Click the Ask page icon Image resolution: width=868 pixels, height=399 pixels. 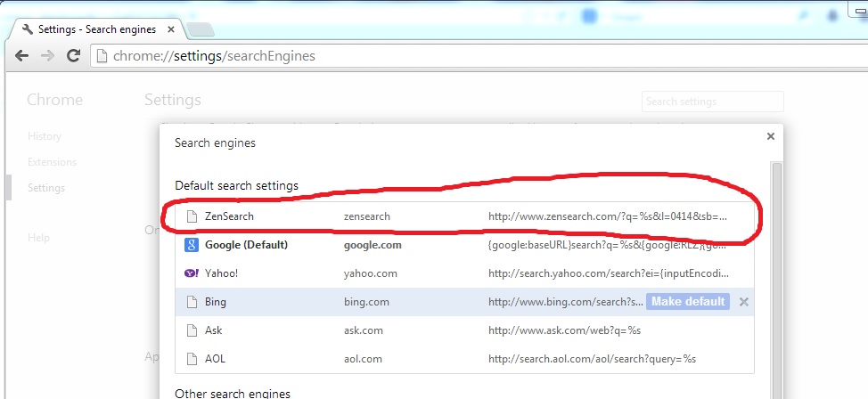(192, 330)
